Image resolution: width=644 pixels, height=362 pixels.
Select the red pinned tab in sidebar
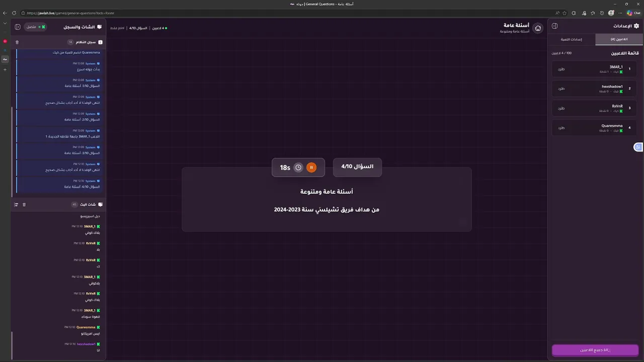[x=5, y=41]
